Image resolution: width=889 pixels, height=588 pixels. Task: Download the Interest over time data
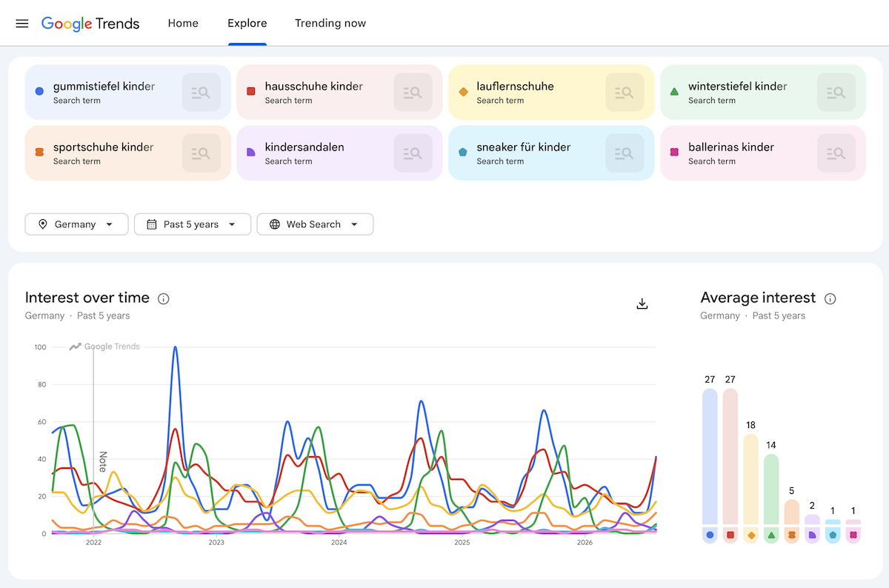[642, 304]
